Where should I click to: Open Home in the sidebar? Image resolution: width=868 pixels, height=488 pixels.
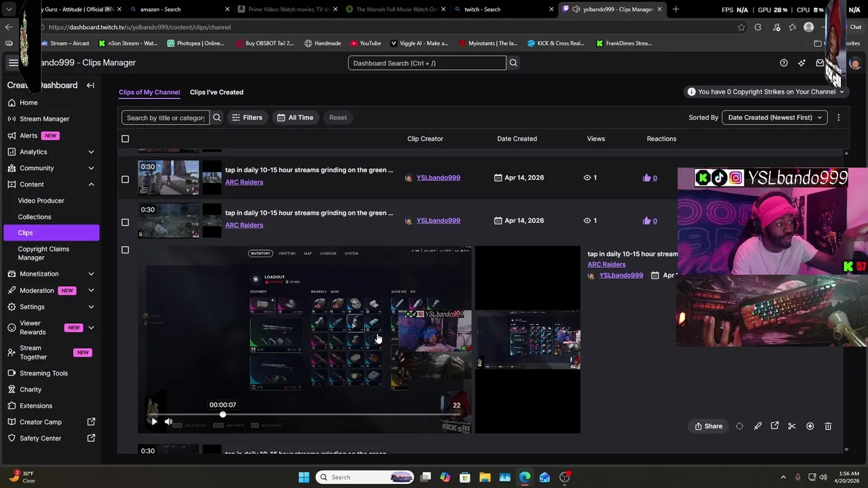click(28, 102)
